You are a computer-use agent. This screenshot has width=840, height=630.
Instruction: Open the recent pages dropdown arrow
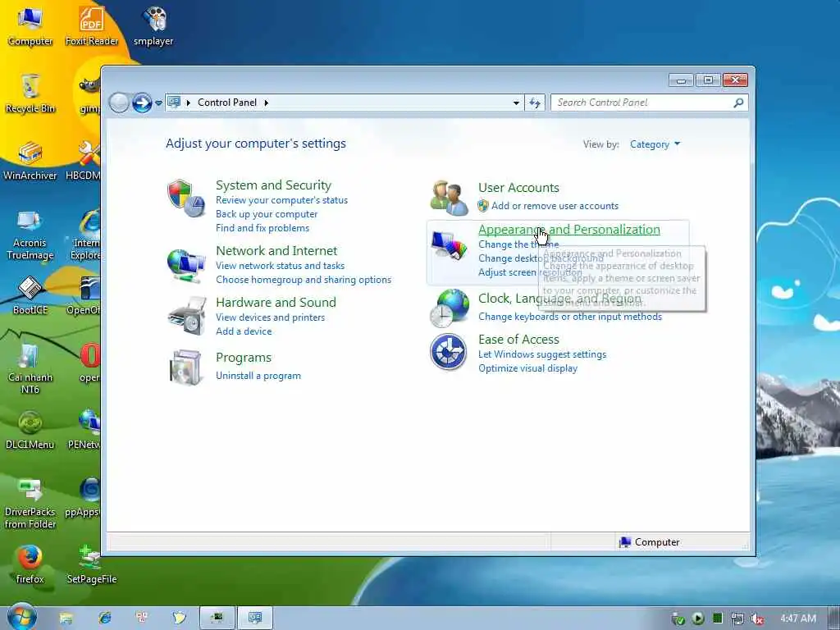point(158,103)
